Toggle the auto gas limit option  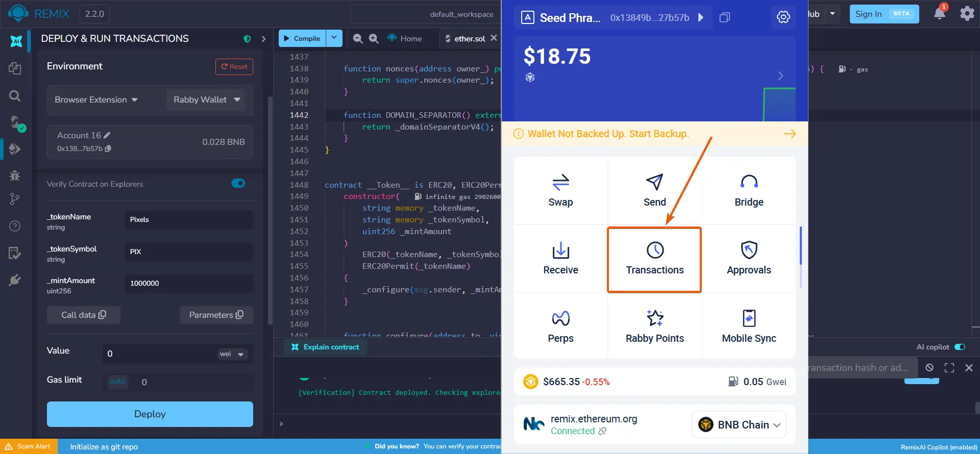click(117, 382)
